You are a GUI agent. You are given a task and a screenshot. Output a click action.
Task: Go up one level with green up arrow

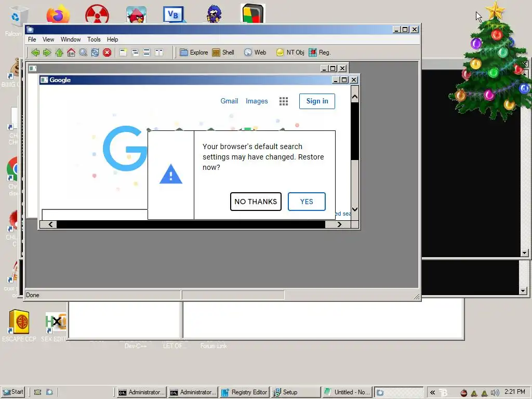click(x=59, y=52)
